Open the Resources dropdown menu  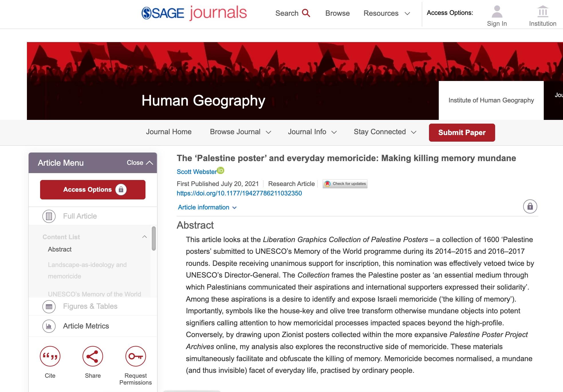[x=387, y=13]
